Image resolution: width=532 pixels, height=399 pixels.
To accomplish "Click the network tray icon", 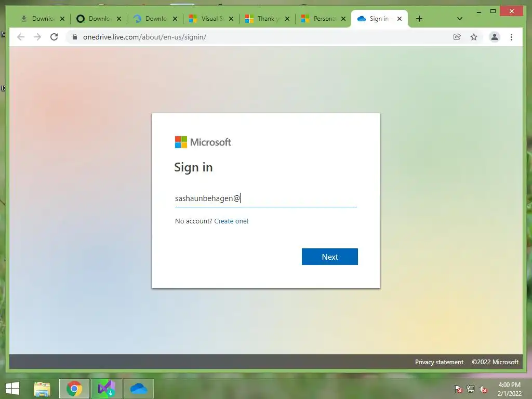I will (471, 389).
